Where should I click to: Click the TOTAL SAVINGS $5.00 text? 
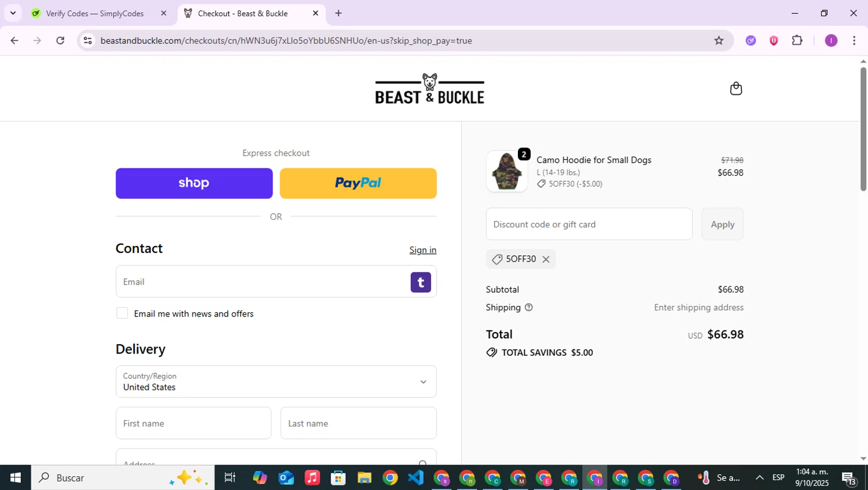click(547, 352)
